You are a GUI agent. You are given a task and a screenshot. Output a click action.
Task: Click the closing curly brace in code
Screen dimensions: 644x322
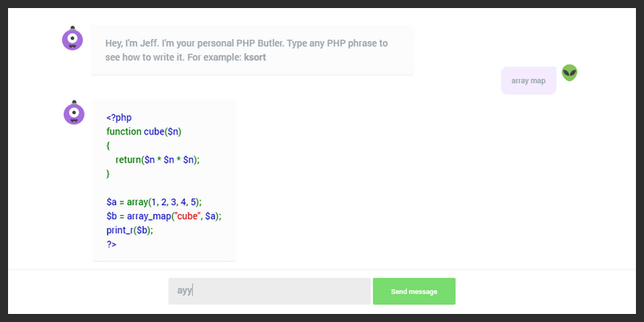click(x=108, y=174)
